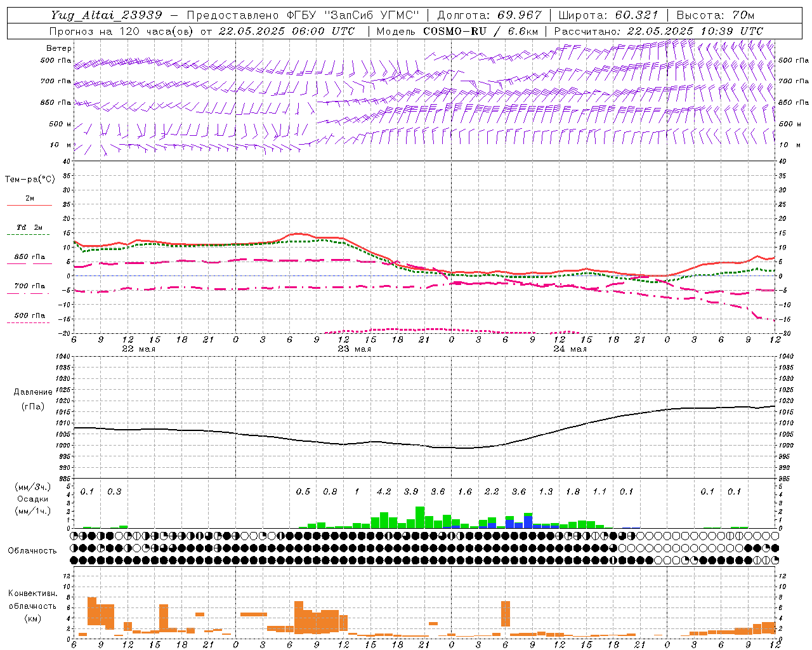This screenshot has height=650, width=812.
Task: Click the Ветер panel label
Action: pyautogui.click(x=59, y=48)
